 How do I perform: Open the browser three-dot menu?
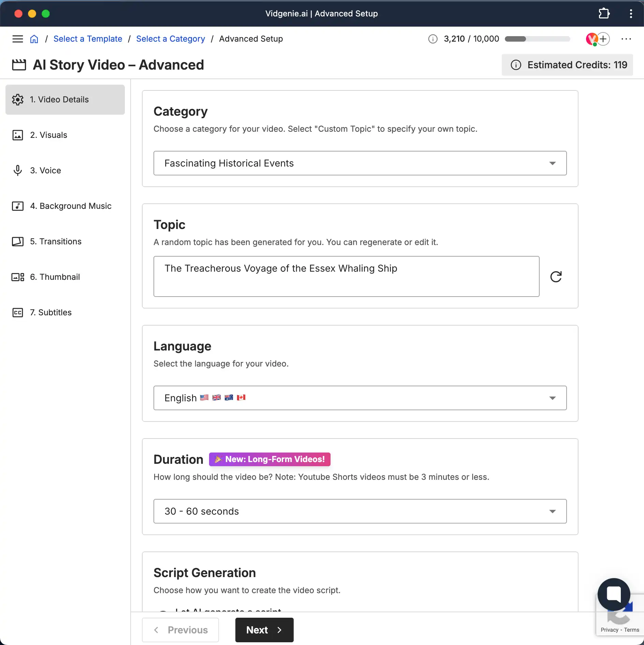[x=631, y=13]
